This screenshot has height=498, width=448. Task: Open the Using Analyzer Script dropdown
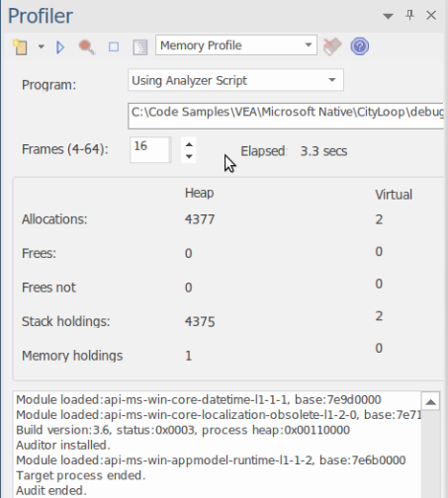pos(235,80)
